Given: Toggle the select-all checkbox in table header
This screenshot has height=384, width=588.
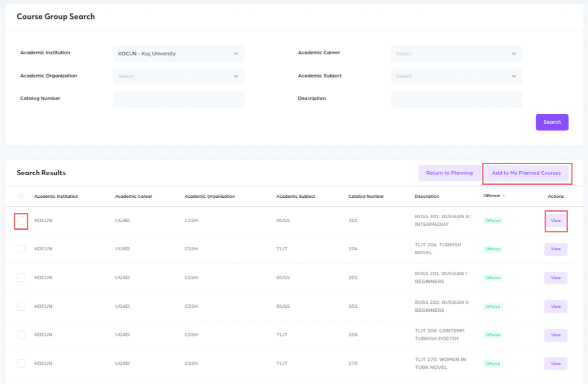Looking at the screenshot, I should coord(21,196).
